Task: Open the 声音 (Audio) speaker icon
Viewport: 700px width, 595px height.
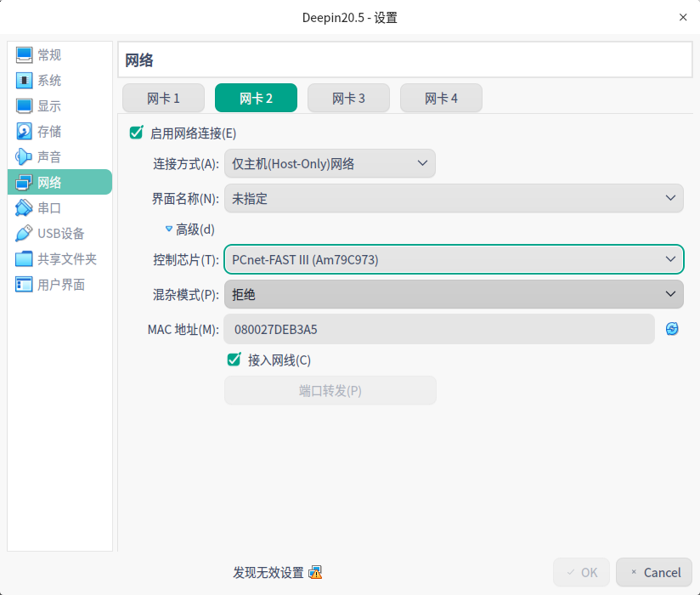Action: click(x=24, y=157)
